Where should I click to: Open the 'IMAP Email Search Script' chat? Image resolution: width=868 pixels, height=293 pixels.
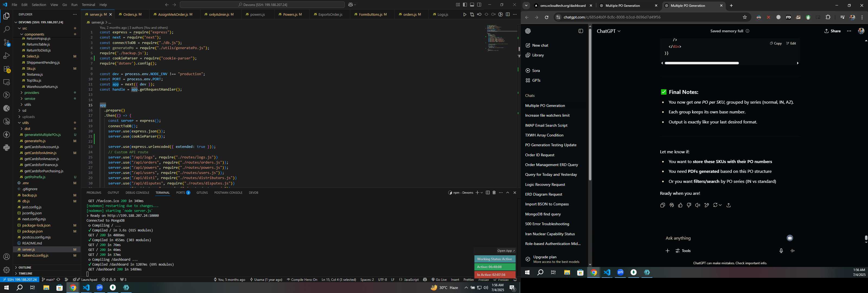(546, 125)
